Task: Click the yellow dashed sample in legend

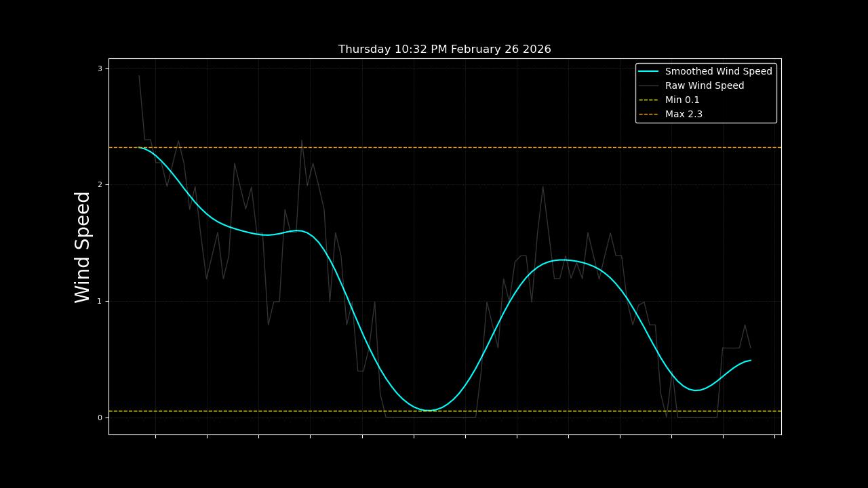Action: (648, 100)
